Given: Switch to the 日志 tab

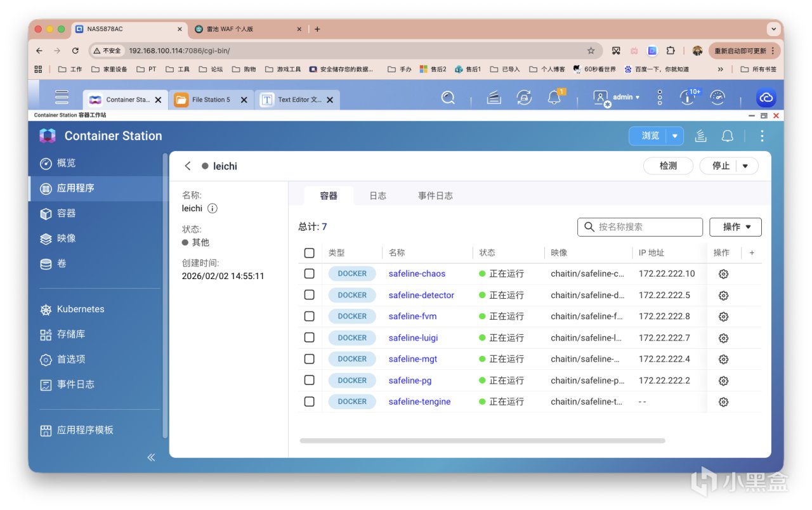Looking at the screenshot, I should click(378, 196).
